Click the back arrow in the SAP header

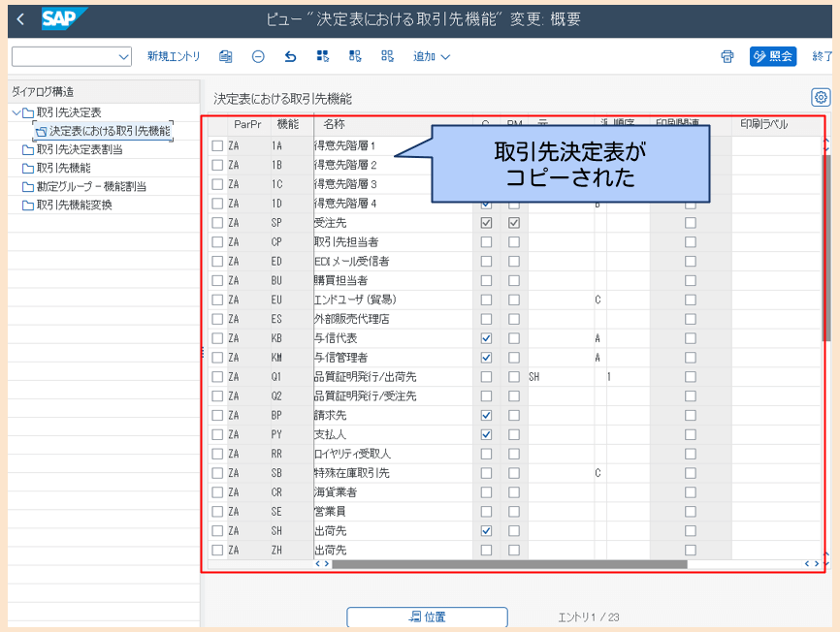(20, 19)
